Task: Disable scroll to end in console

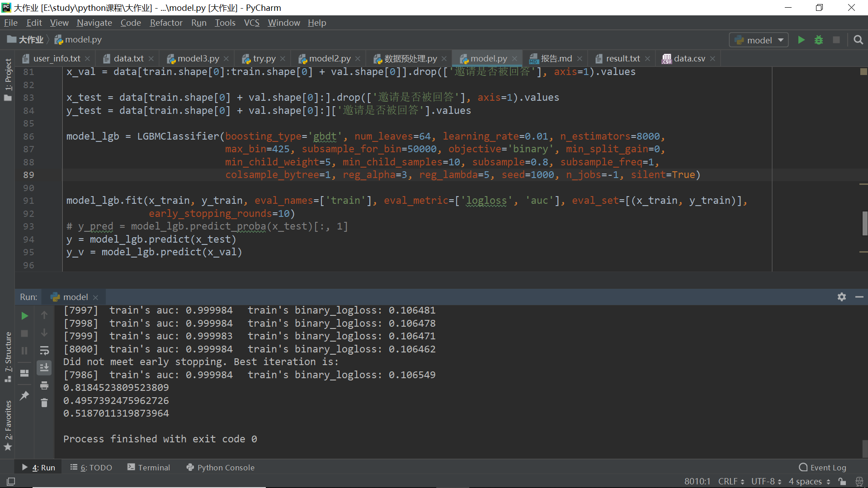Action: point(44,367)
